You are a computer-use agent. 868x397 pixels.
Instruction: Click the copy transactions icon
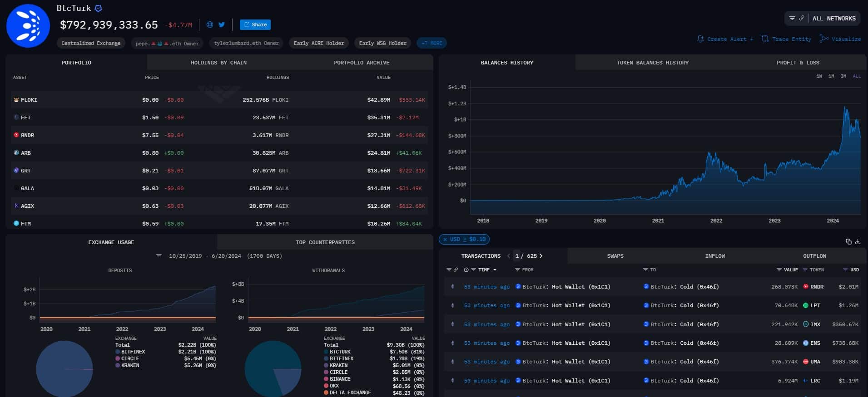point(848,242)
